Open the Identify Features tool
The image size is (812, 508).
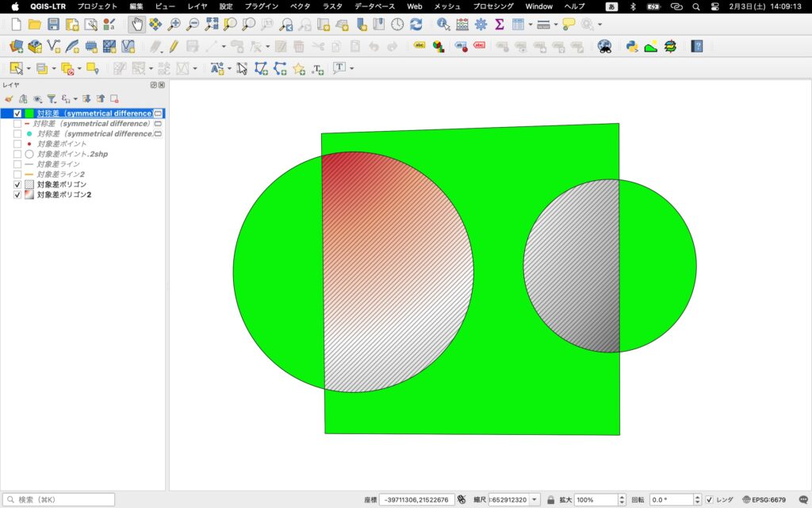(x=442, y=25)
